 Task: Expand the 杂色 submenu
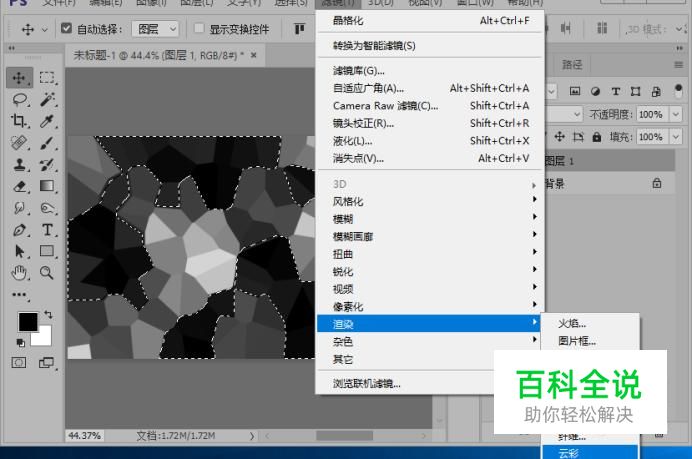pyautogui.click(x=430, y=341)
